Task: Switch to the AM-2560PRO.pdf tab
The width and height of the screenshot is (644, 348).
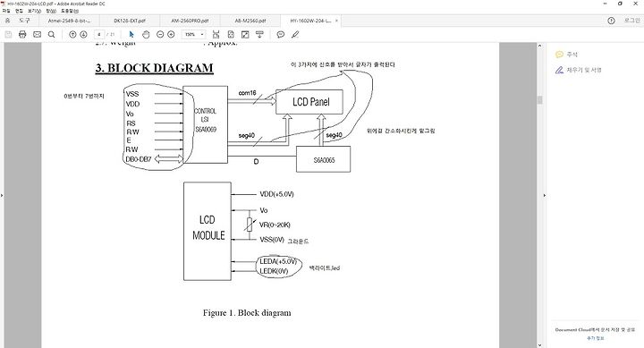Action: (x=190, y=21)
